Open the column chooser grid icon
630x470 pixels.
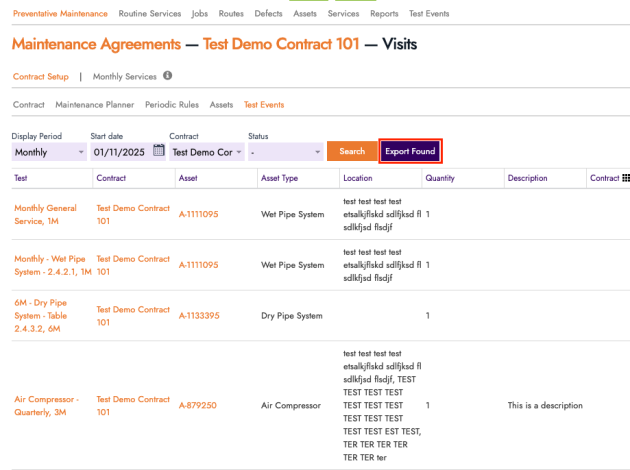[625, 178]
